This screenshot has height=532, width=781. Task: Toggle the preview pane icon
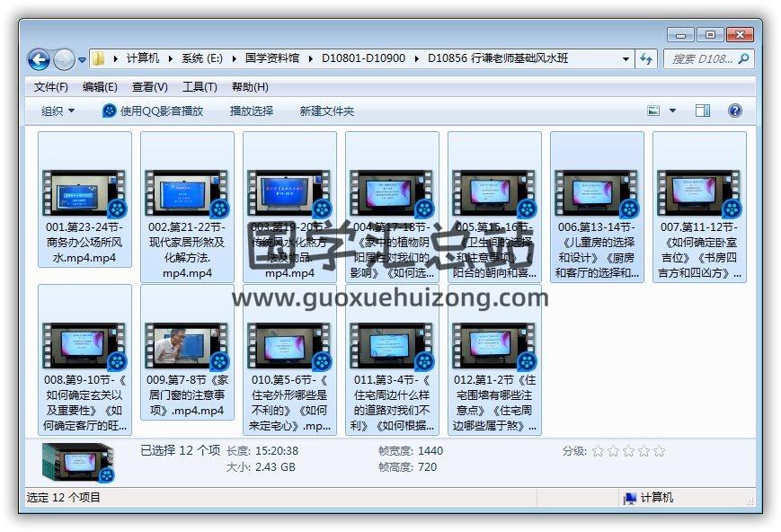click(703, 111)
